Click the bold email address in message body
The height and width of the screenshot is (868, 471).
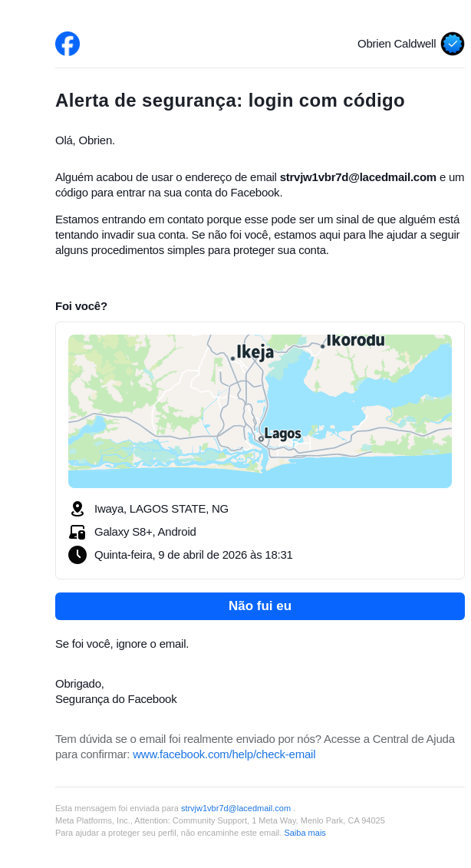pyautogui.click(x=357, y=177)
